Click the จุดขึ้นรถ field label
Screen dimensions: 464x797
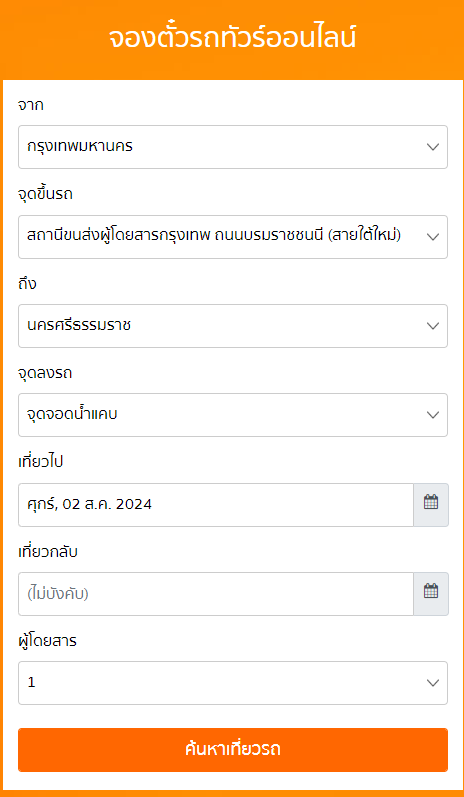pyautogui.click(x=45, y=194)
